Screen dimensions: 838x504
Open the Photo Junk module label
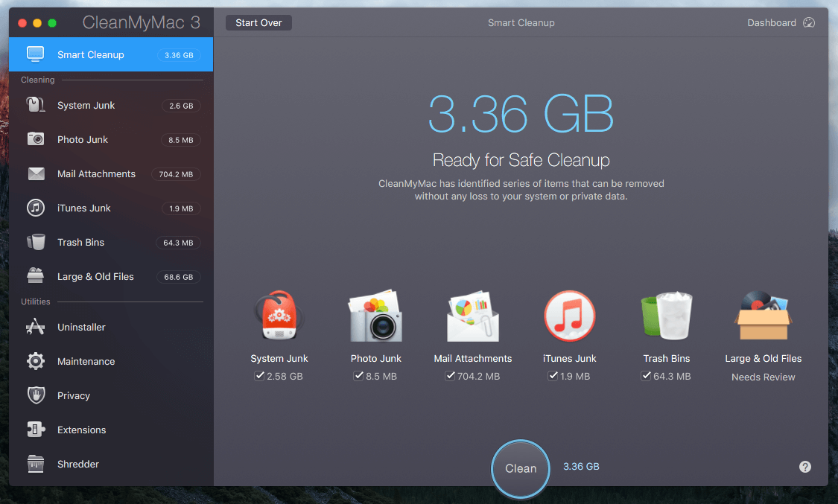tap(82, 139)
